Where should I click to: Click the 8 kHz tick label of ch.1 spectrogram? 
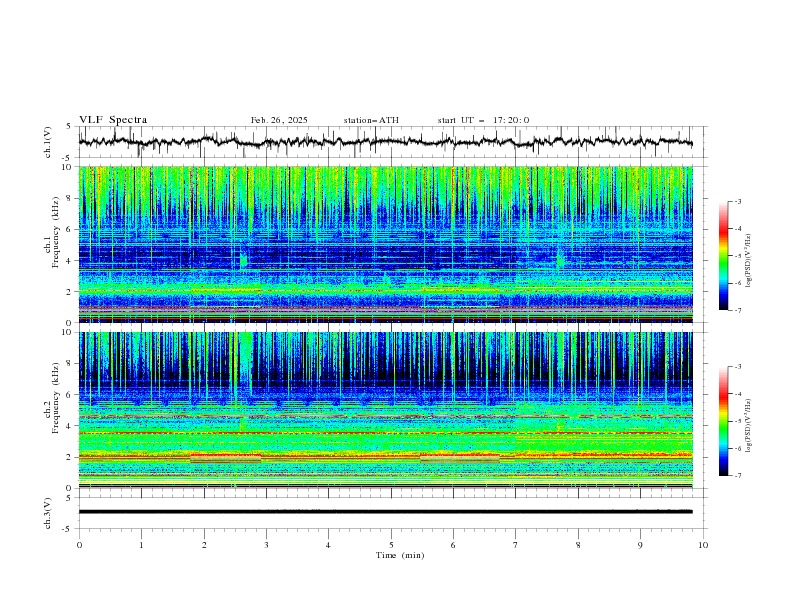click(70, 198)
